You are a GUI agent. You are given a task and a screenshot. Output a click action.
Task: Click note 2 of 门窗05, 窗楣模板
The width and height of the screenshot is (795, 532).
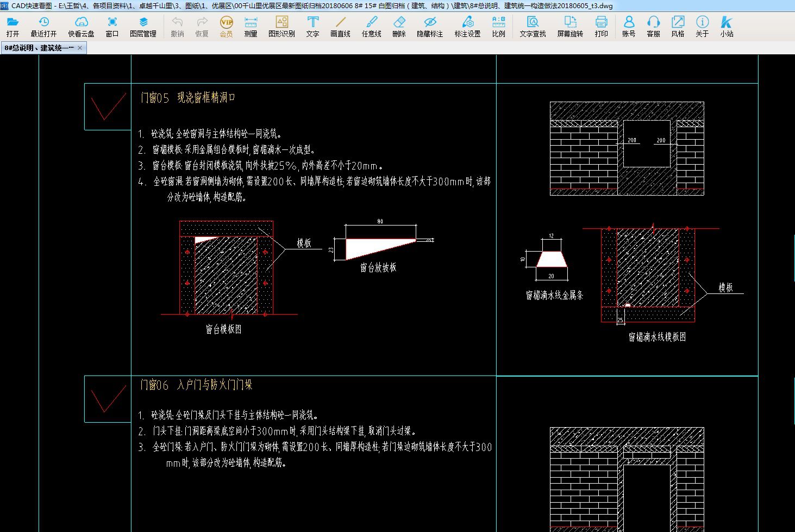tap(227, 149)
